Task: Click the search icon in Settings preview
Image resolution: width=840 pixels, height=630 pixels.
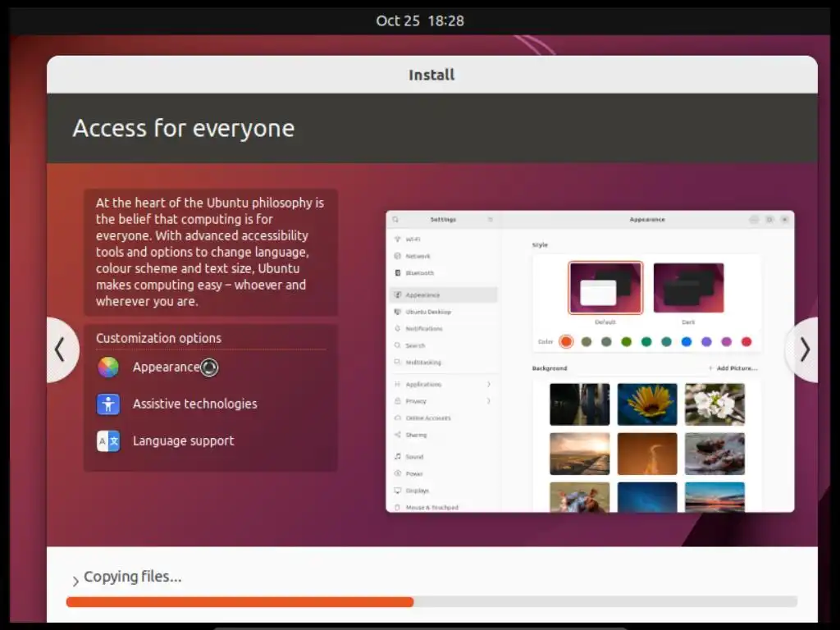Action: 395,220
